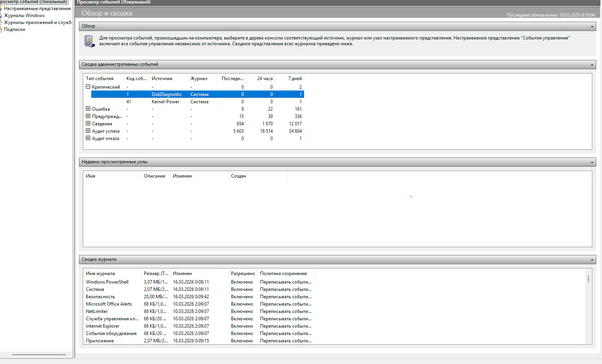Expand the Ошибка event type row
The width and height of the screenshot is (602, 364).
88,109
